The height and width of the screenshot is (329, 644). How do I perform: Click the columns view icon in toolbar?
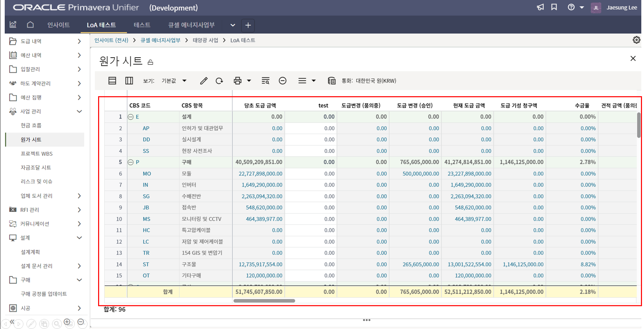pyautogui.click(x=129, y=81)
